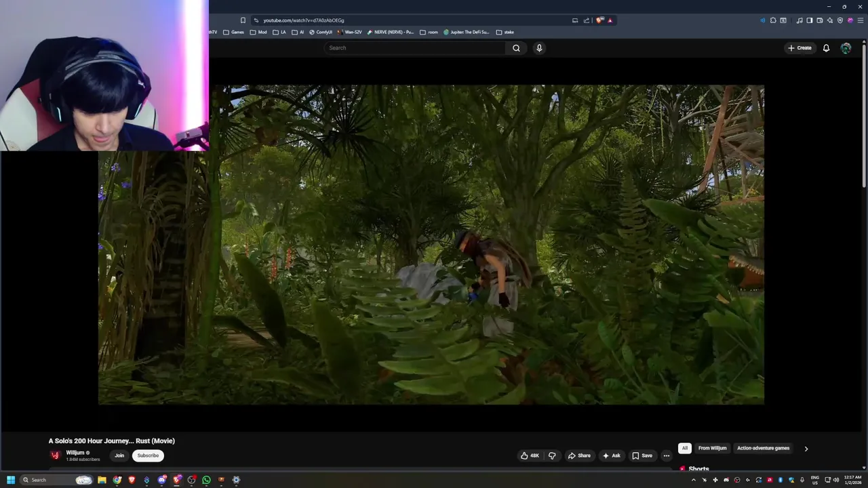The width and height of the screenshot is (868, 488).
Task: Subscribe to the Willjum channel
Action: click(148, 455)
